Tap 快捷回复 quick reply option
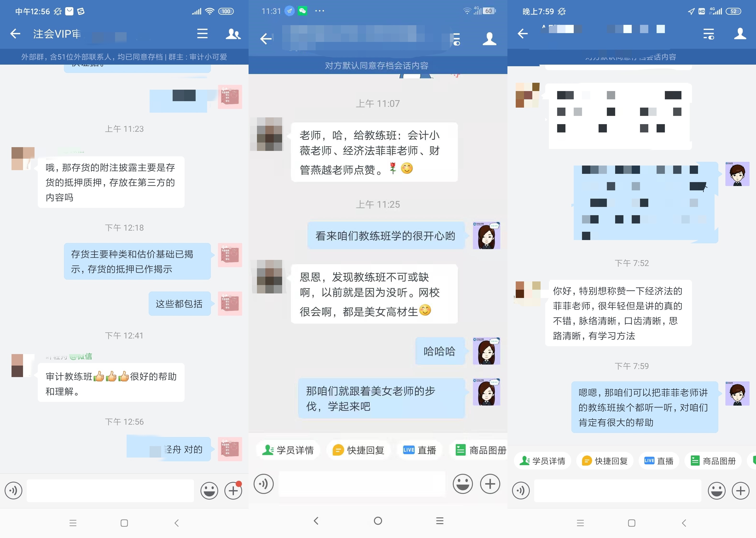756x538 pixels. (358, 450)
